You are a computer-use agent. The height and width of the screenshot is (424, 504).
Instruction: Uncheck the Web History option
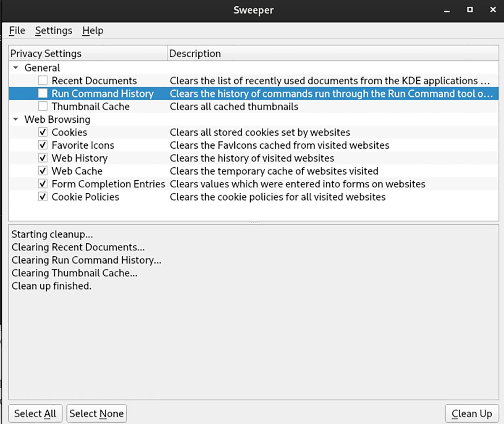pos(42,158)
